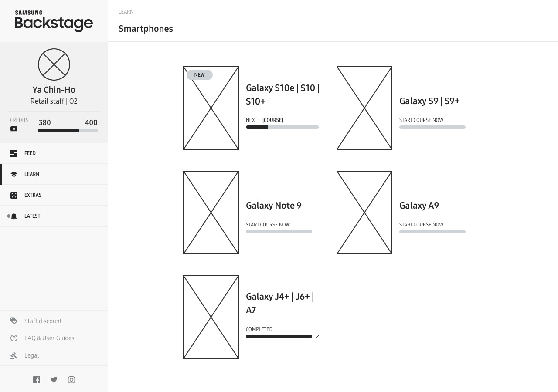Image resolution: width=558 pixels, height=392 pixels.
Task: Open the Galaxy S9 | S9+ course title
Action: tap(429, 101)
